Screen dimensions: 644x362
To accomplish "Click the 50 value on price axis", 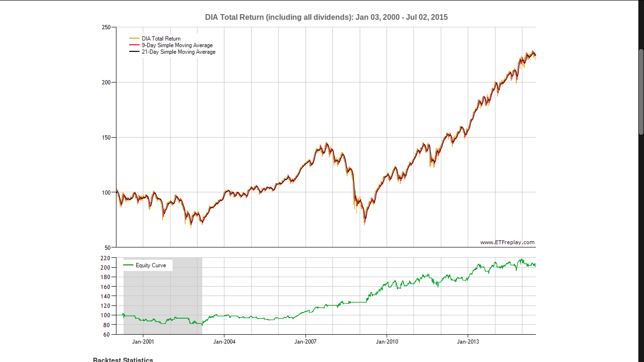I will (107, 247).
